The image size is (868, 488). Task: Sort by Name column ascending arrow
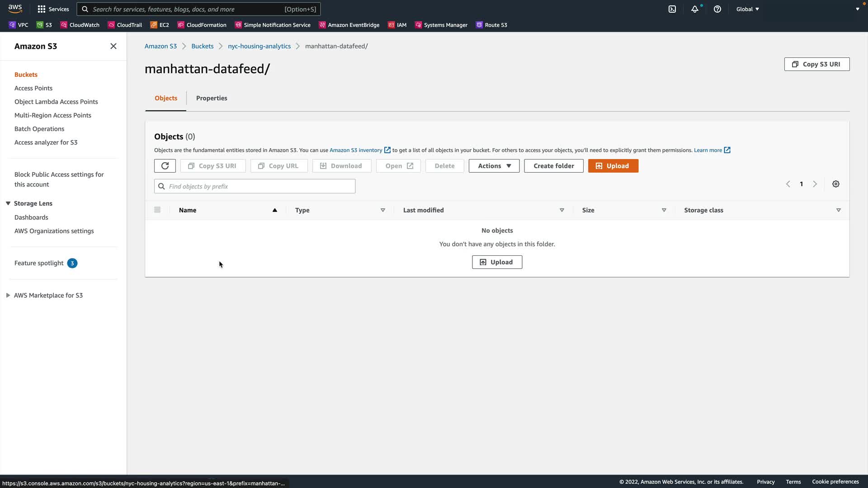274,210
